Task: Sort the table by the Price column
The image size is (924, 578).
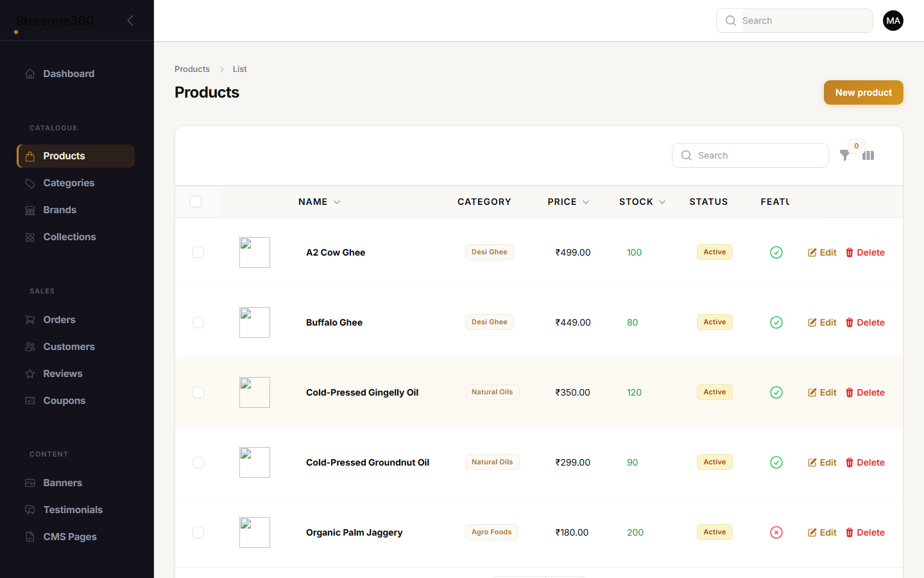Action: 568,202
